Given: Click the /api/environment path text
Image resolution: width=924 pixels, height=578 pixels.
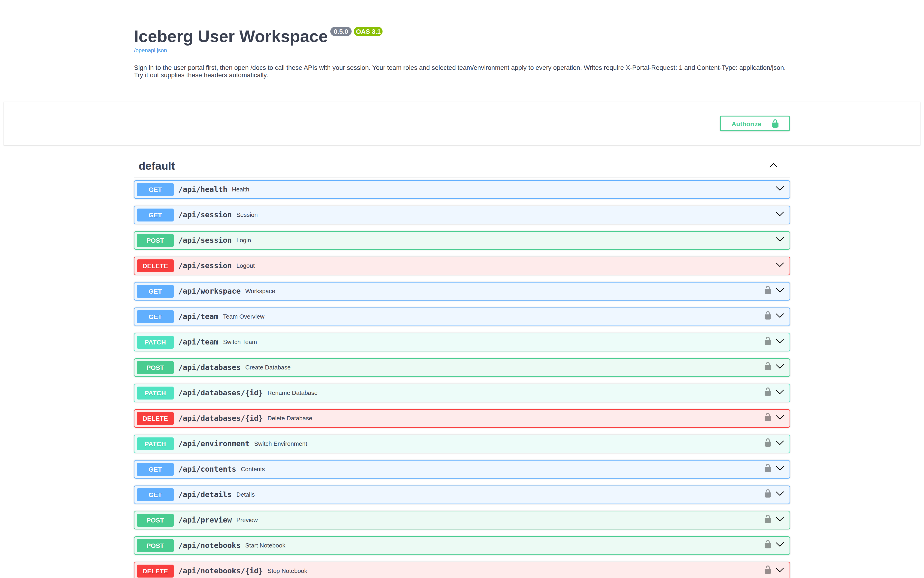Looking at the screenshot, I should 214,443.
